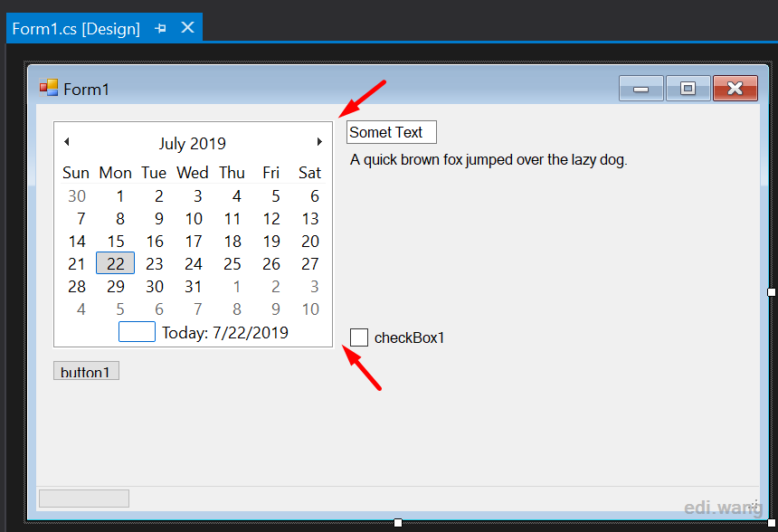This screenshot has width=778, height=532.
Task: Select grayed date 30 of June
Action: (77, 196)
